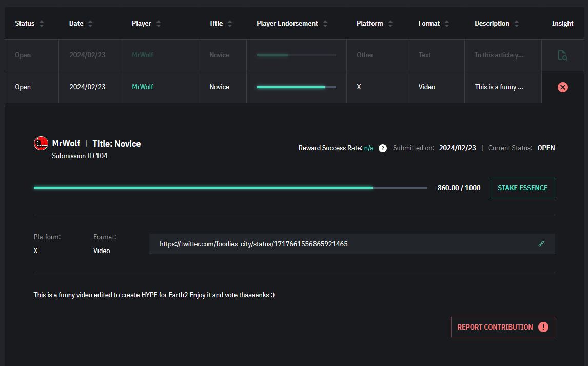Click the 860/1000 endorsement progress bar
This screenshot has width=588, height=366.
pos(230,188)
